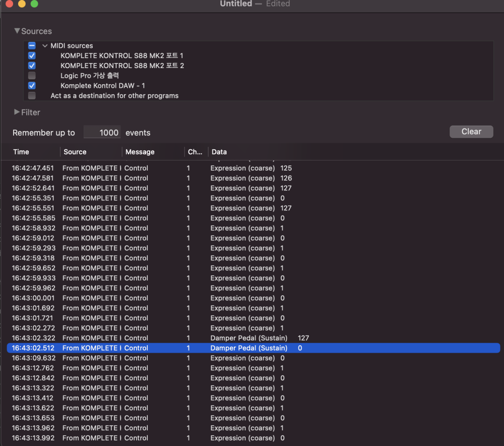This screenshot has height=446, width=504.
Task: Select the event row at 16:42:55.351
Action: (254, 198)
